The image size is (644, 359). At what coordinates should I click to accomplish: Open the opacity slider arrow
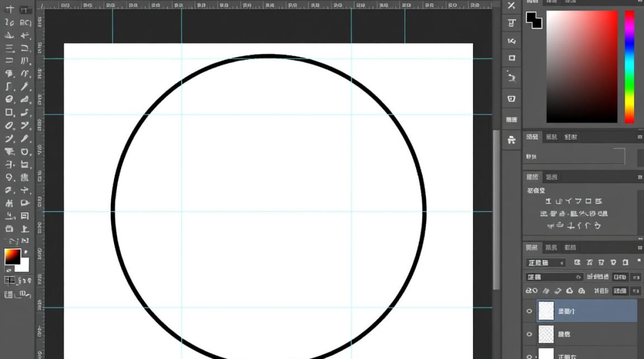click(636, 277)
